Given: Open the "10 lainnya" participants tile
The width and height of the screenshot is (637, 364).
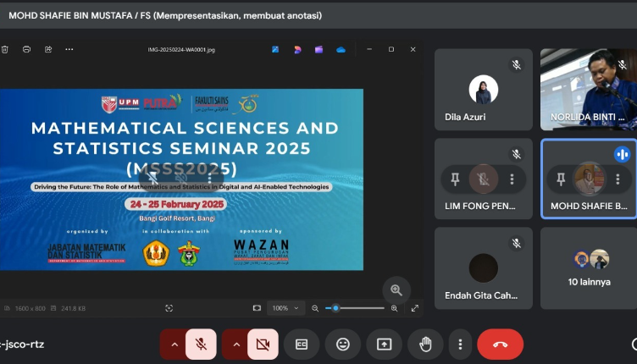Looking at the screenshot, I should pos(589,267).
